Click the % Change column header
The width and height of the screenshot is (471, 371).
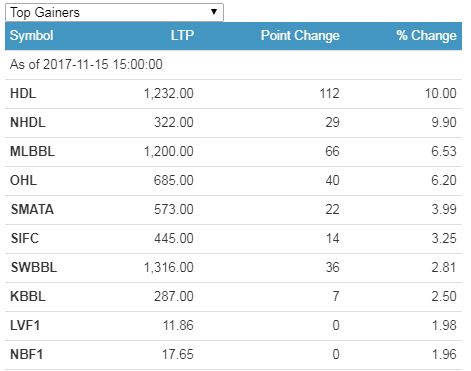tap(426, 35)
